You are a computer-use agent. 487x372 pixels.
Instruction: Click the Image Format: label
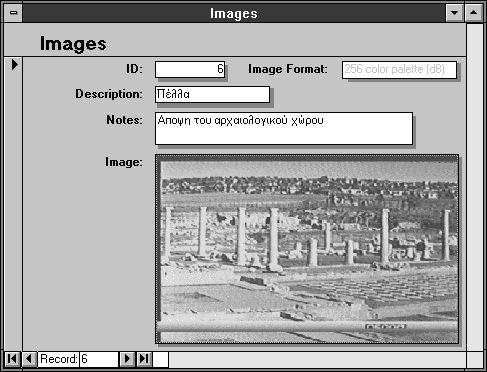pyautogui.click(x=288, y=69)
